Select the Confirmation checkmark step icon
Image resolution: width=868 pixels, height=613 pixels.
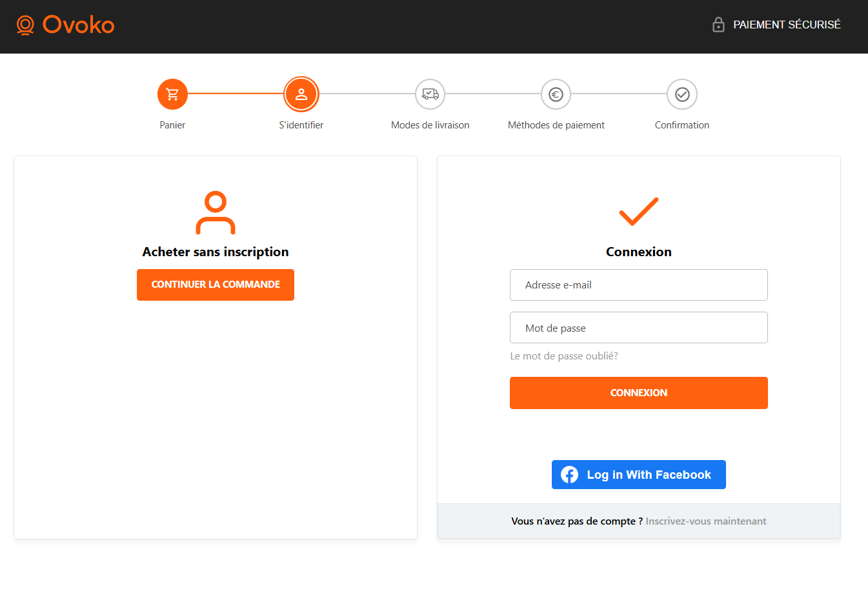coord(682,95)
